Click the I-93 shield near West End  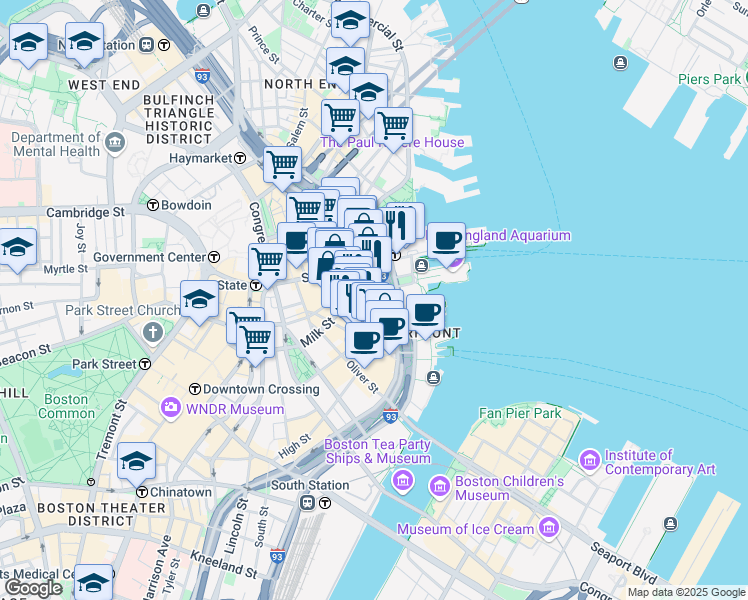202,76
